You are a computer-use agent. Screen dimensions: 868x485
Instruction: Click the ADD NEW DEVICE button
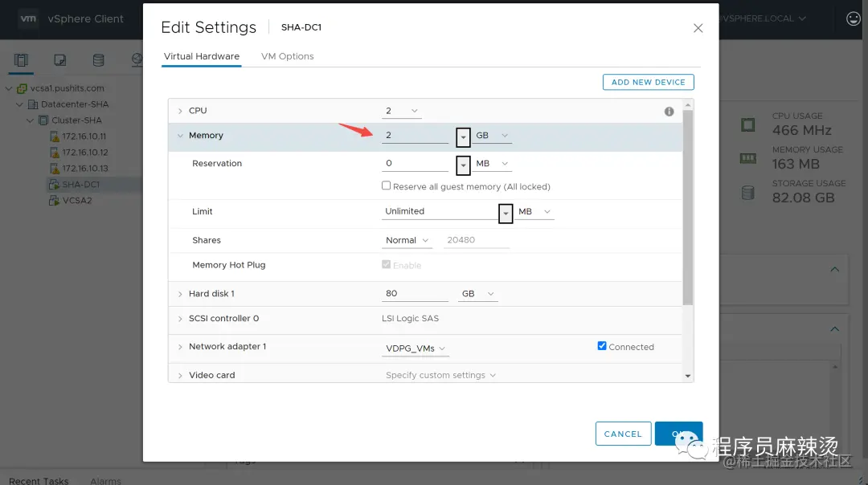tap(649, 82)
